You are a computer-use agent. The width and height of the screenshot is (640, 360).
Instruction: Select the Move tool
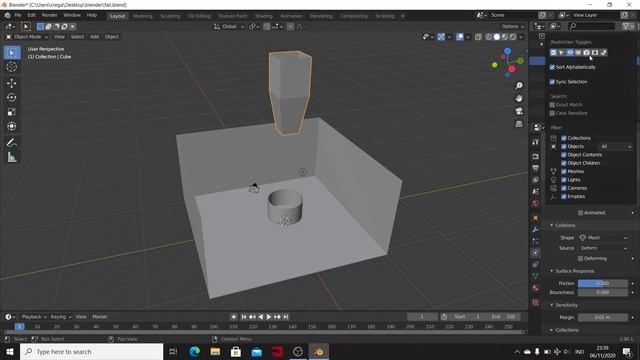pos(11,83)
